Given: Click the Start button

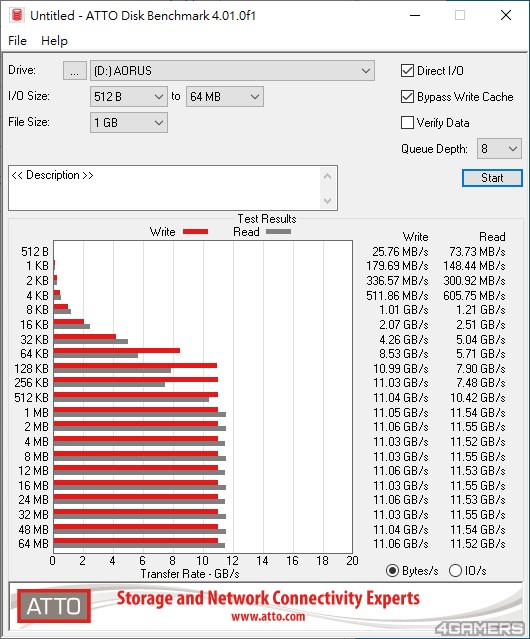Looking at the screenshot, I should [492, 178].
